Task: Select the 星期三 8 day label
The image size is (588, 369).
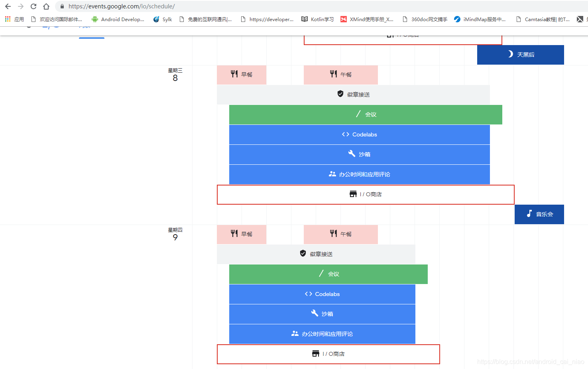Action: coord(175,75)
